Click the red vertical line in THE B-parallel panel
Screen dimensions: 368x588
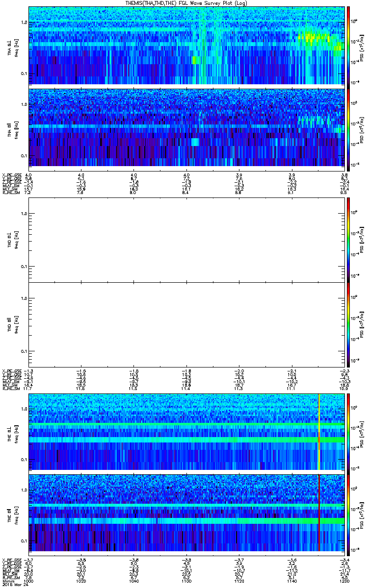point(319,513)
